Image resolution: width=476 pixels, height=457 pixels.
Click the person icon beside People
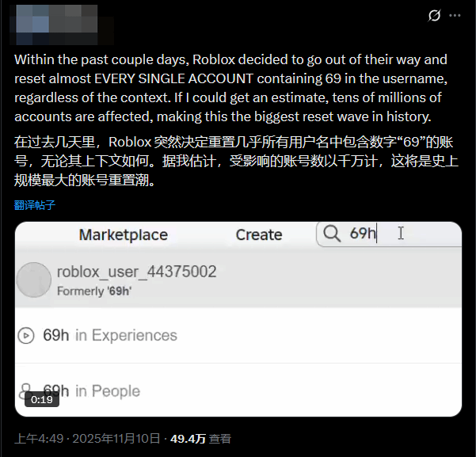(x=25, y=389)
